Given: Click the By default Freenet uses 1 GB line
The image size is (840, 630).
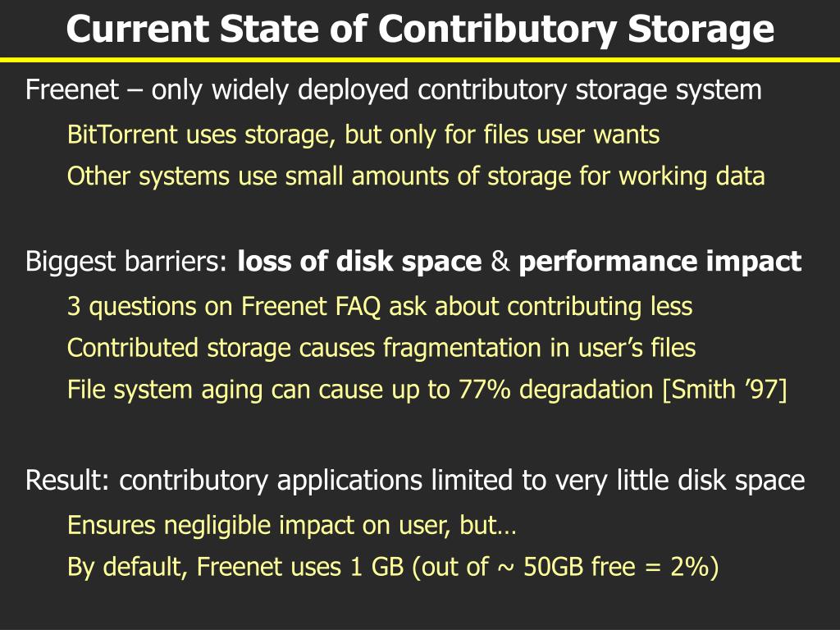Looking at the screenshot, I should point(393,567).
